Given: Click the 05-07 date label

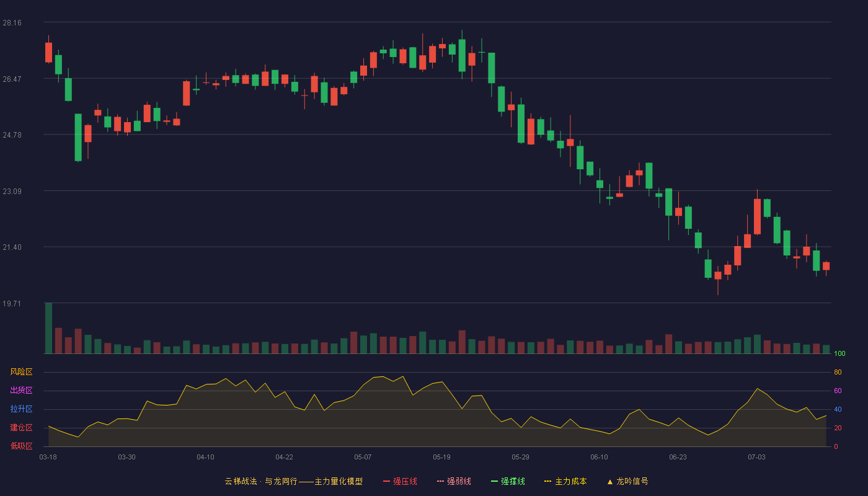Looking at the screenshot, I should [363, 457].
